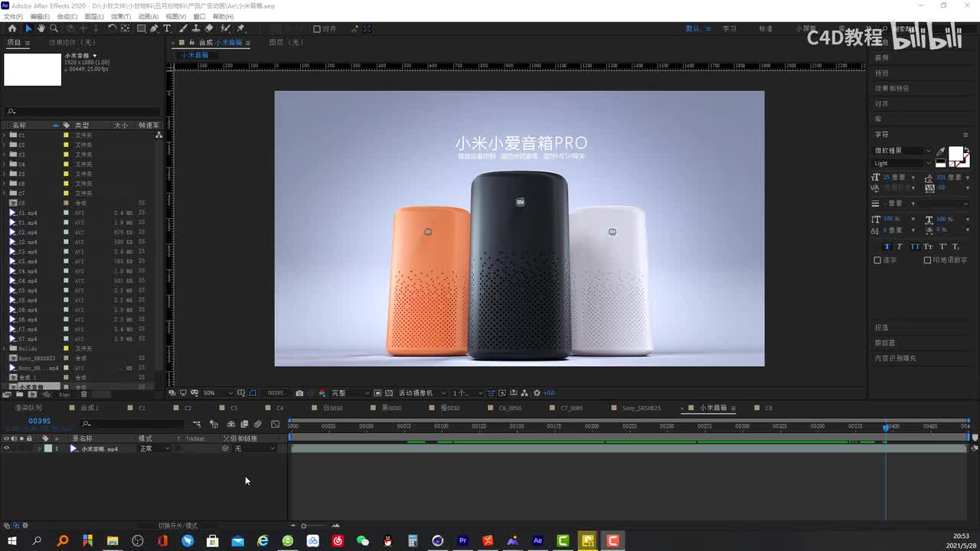Select the Type text tool

167,28
